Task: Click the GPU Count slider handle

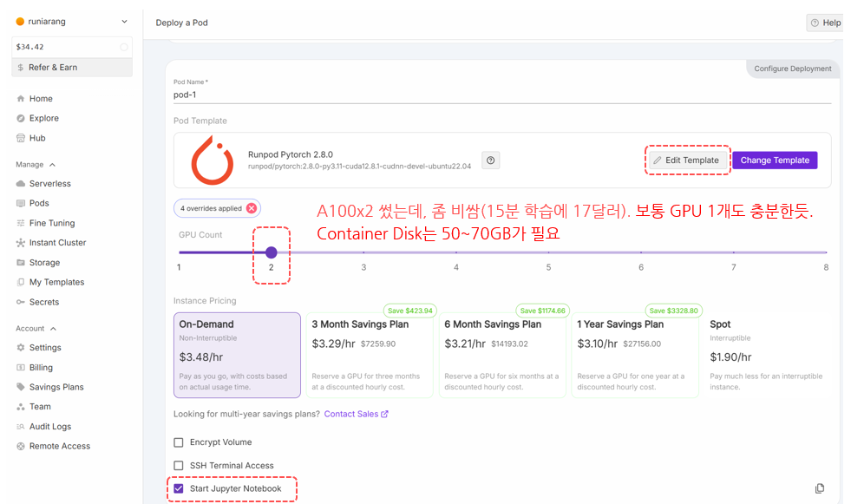Action: tap(272, 252)
